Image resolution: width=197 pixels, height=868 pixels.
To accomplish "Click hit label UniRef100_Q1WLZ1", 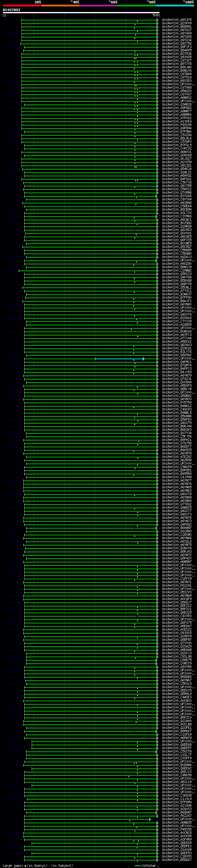I will click(x=177, y=172).
